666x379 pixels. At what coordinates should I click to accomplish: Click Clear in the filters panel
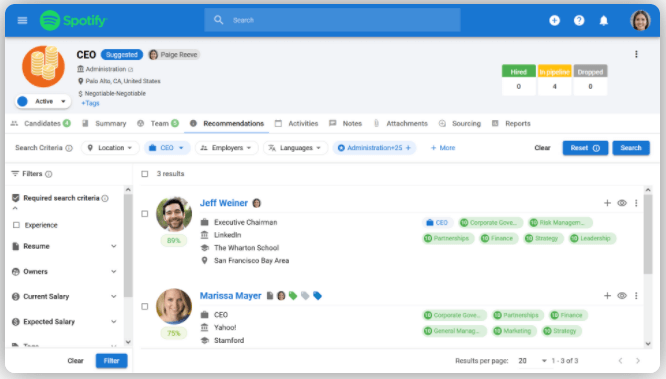pos(75,361)
